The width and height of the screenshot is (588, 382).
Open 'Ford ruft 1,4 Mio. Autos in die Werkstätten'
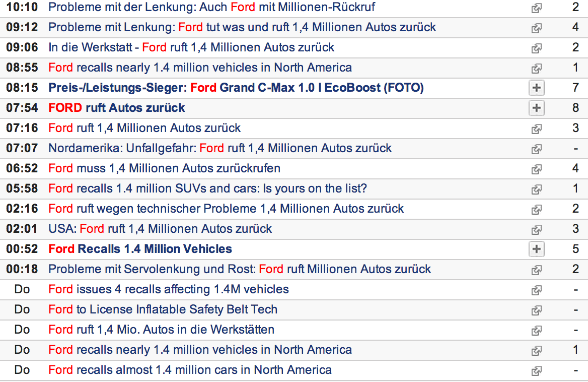pos(161,330)
